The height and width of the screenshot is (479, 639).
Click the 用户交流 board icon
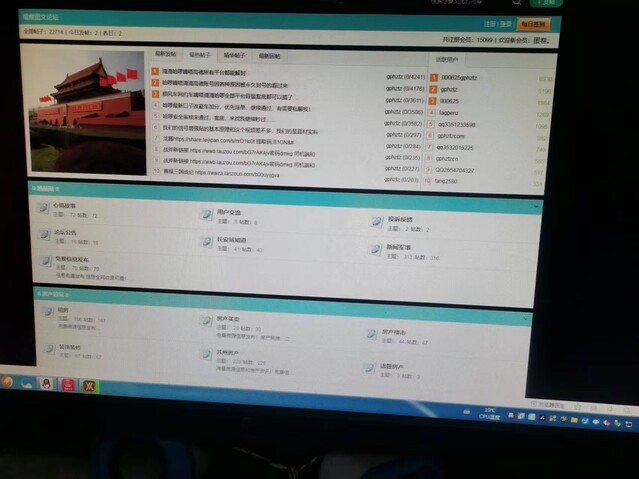(206, 214)
